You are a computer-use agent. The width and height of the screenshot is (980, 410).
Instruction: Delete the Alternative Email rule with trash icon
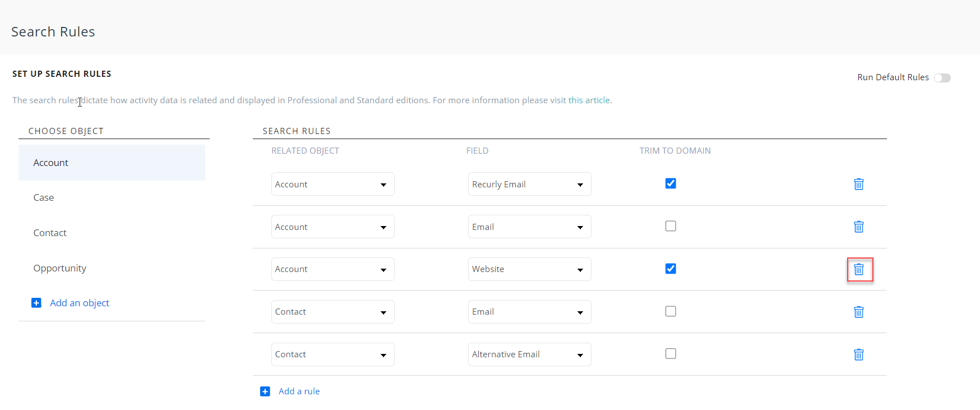(x=858, y=354)
